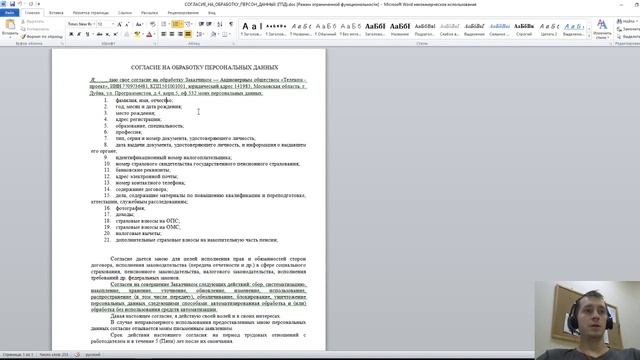Toggle justify alignment

188,34
